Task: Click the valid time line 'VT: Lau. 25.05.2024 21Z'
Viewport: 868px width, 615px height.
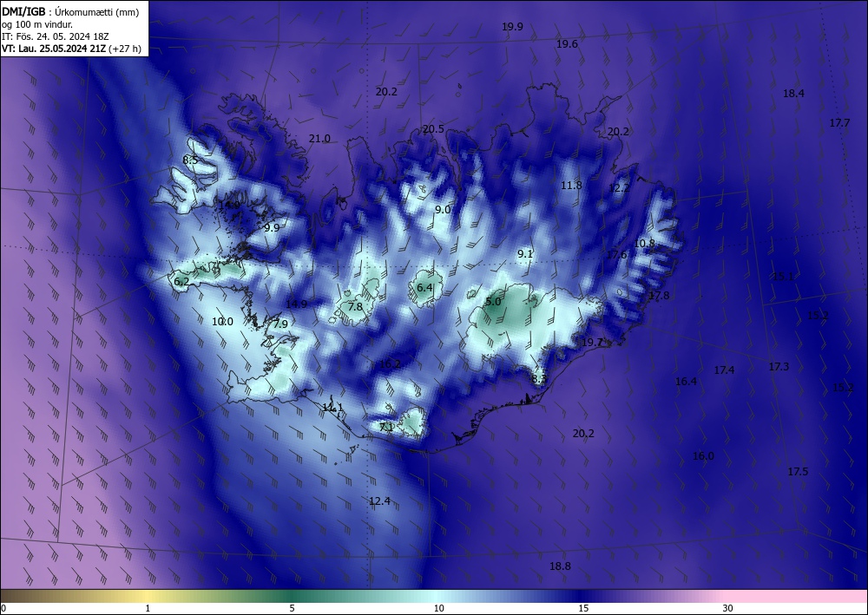Action: (x=55, y=49)
